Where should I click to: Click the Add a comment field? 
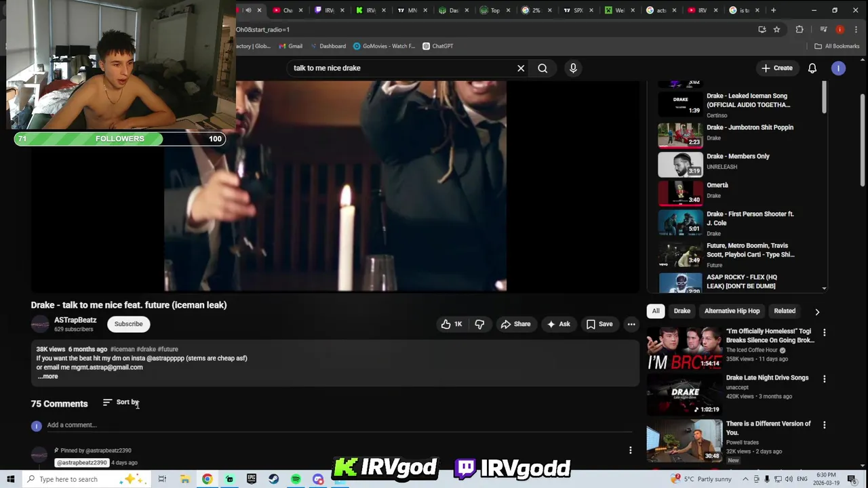(339, 425)
